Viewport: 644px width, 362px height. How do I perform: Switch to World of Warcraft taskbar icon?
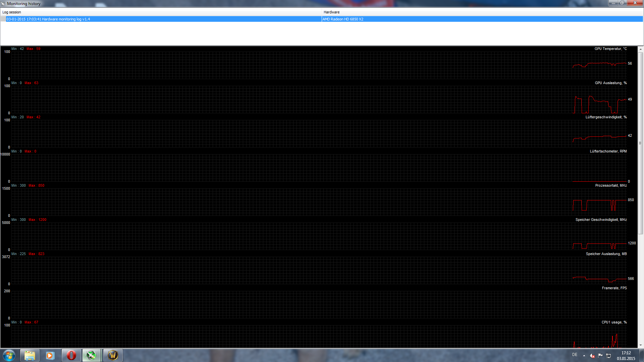pyautogui.click(x=113, y=355)
